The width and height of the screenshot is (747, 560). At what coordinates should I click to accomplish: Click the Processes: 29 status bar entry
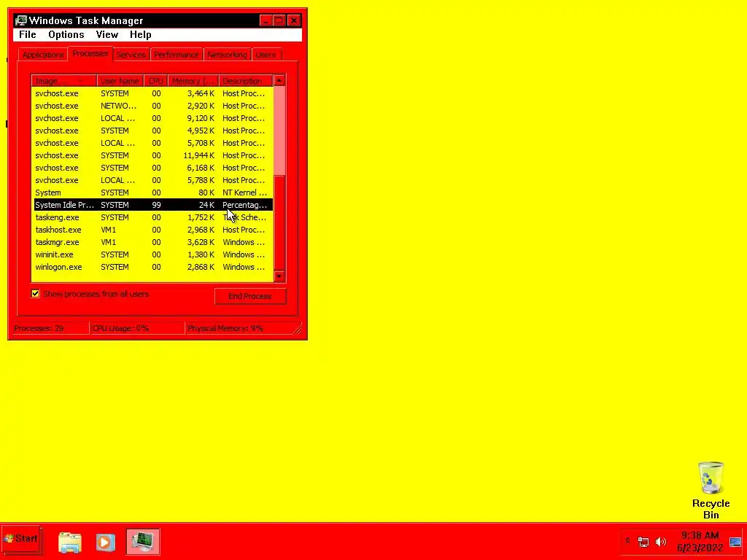pyautogui.click(x=50, y=328)
